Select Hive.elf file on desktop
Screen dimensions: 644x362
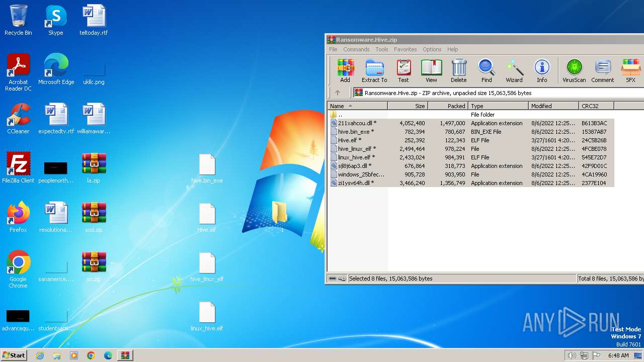(x=207, y=218)
